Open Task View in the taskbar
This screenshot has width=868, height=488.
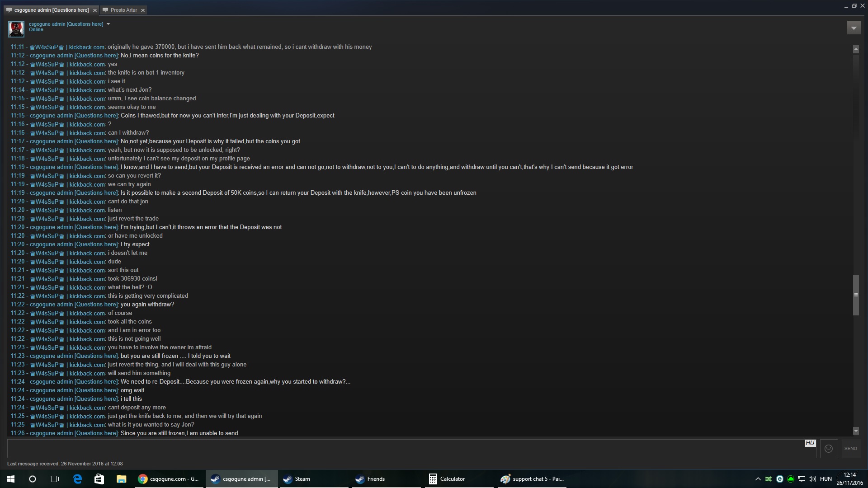[54, 479]
